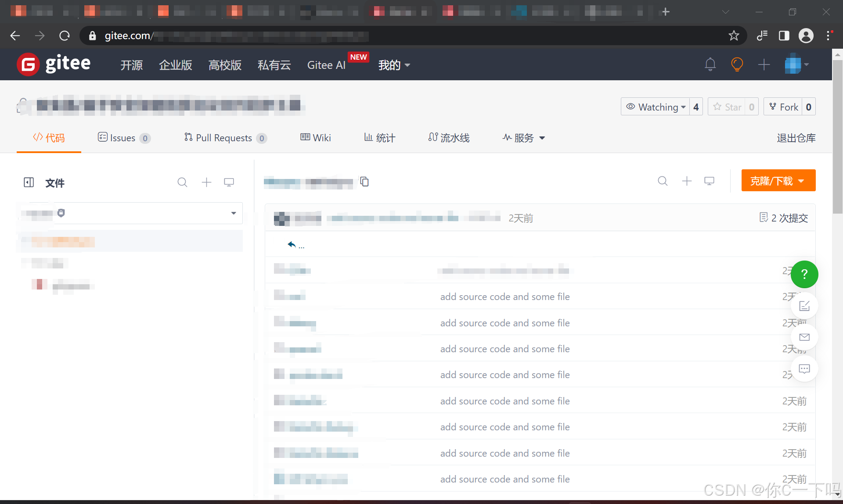Click search icon in file tree panel

click(182, 182)
